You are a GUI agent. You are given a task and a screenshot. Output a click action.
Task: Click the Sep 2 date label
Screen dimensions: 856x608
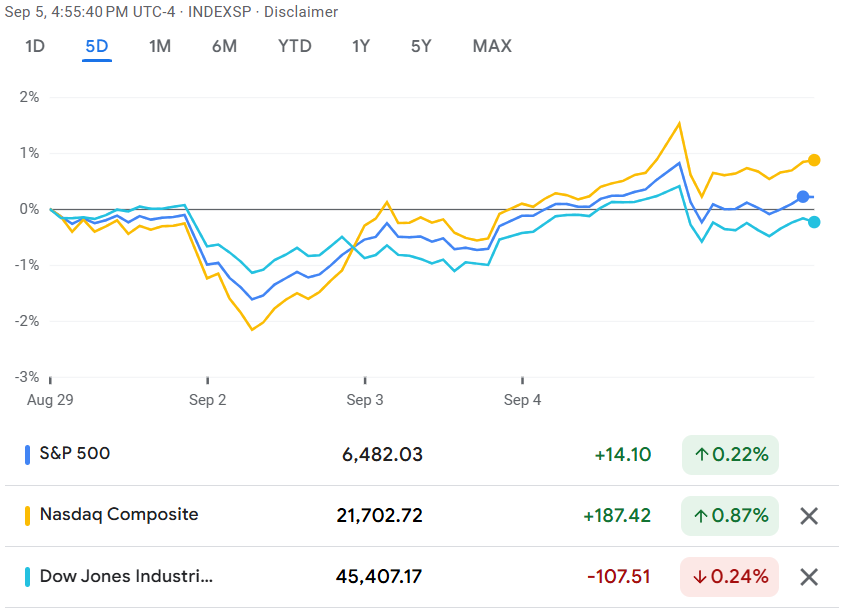point(207,400)
